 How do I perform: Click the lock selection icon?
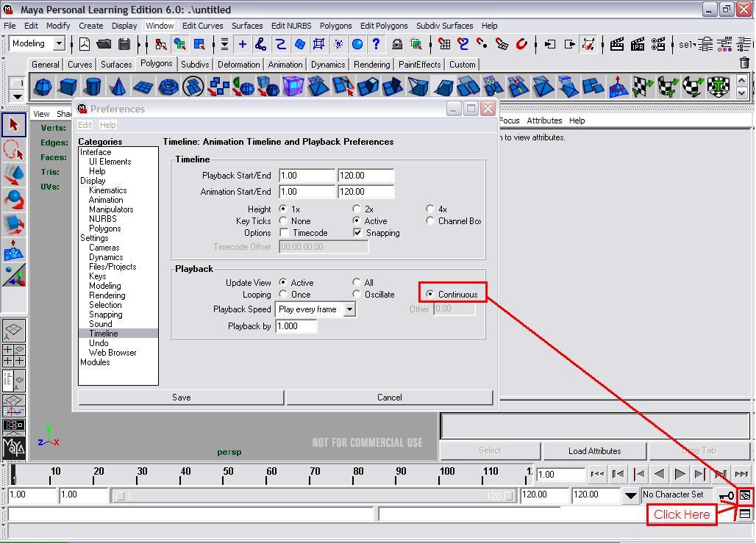[x=397, y=44]
